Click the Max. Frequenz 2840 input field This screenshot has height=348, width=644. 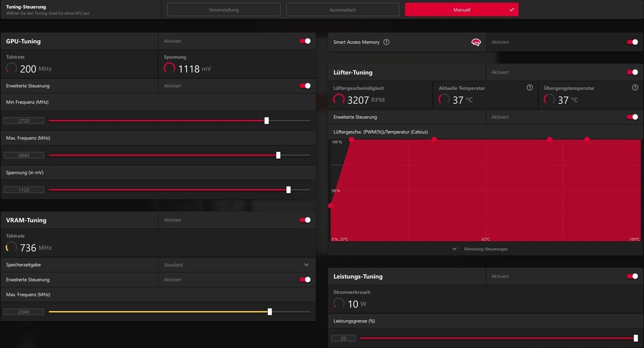click(24, 155)
